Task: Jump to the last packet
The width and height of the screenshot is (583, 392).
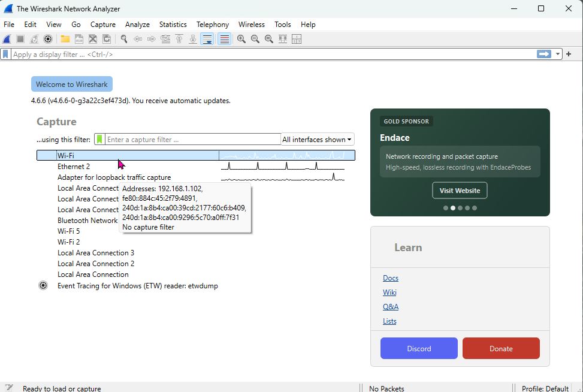Action: [x=193, y=39]
